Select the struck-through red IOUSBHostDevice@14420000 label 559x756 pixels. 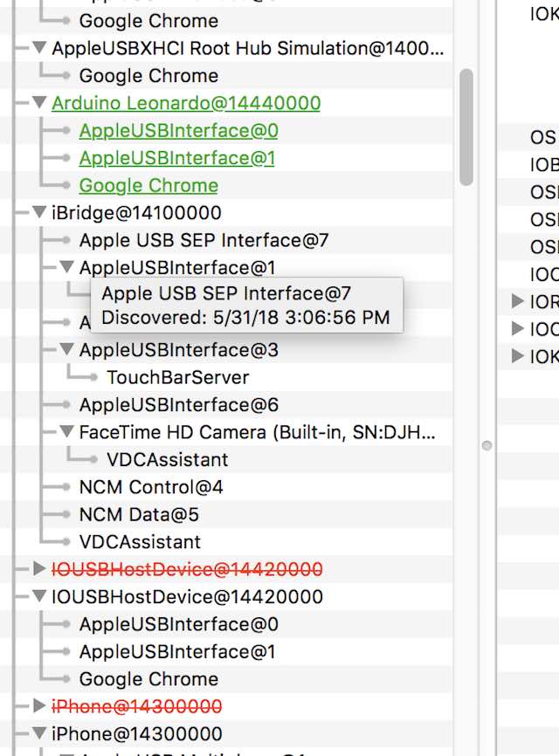[187, 569]
